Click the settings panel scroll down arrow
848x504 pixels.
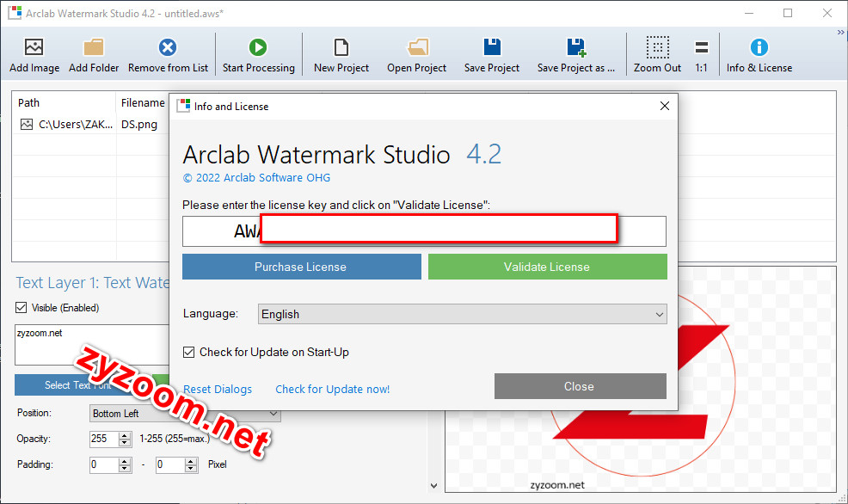tap(433, 486)
